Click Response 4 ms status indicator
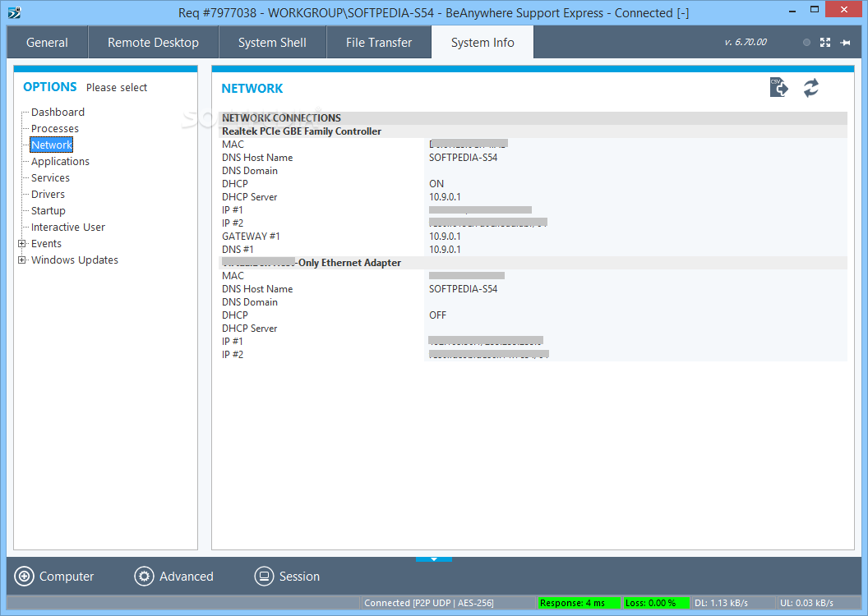The width and height of the screenshot is (868, 616). pyautogui.click(x=579, y=603)
